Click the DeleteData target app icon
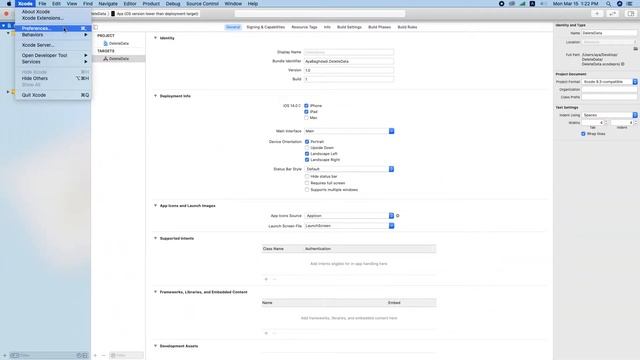640x360 pixels. 106,59
